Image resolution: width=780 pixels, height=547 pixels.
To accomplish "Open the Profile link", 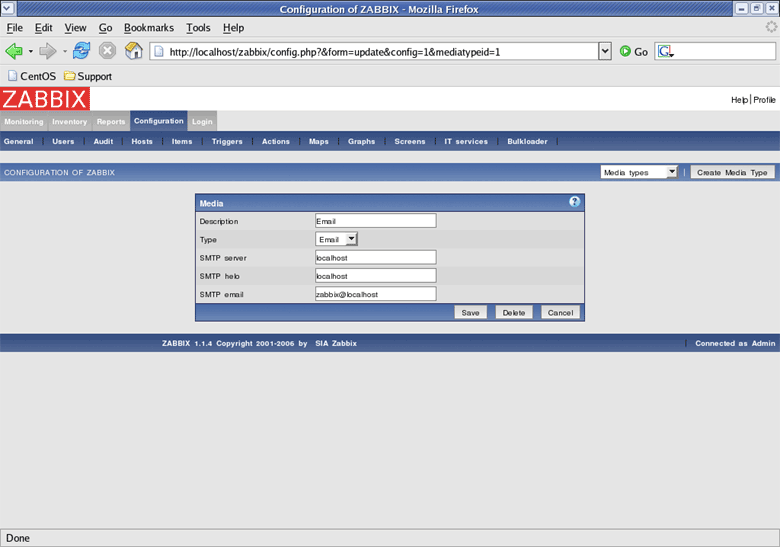I will coord(764,100).
